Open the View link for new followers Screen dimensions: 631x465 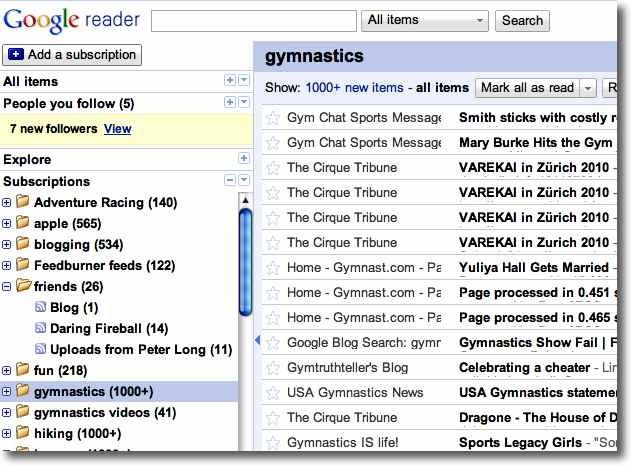117,129
